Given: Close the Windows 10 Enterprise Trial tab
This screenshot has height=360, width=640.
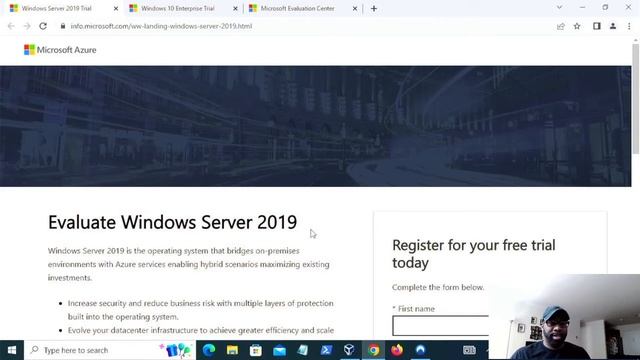Looking at the screenshot, I should (x=235, y=9).
